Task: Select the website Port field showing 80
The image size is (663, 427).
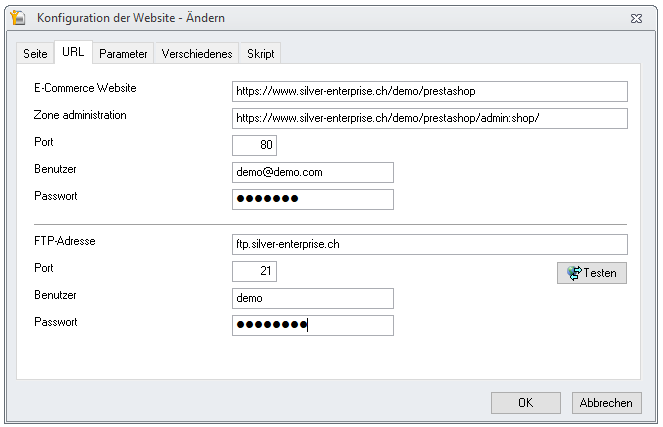Action: pyautogui.click(x=254, y=145)
